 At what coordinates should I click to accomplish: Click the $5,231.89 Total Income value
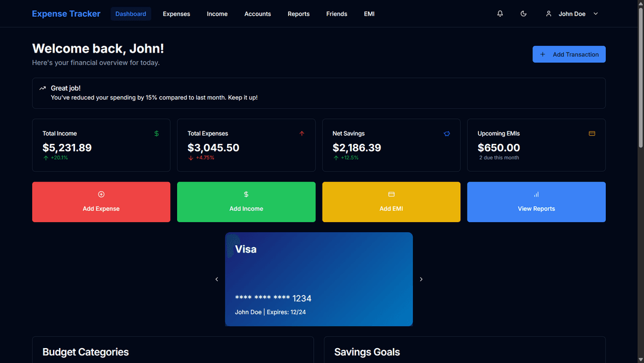pyautogui.click(x=67, y=147)
